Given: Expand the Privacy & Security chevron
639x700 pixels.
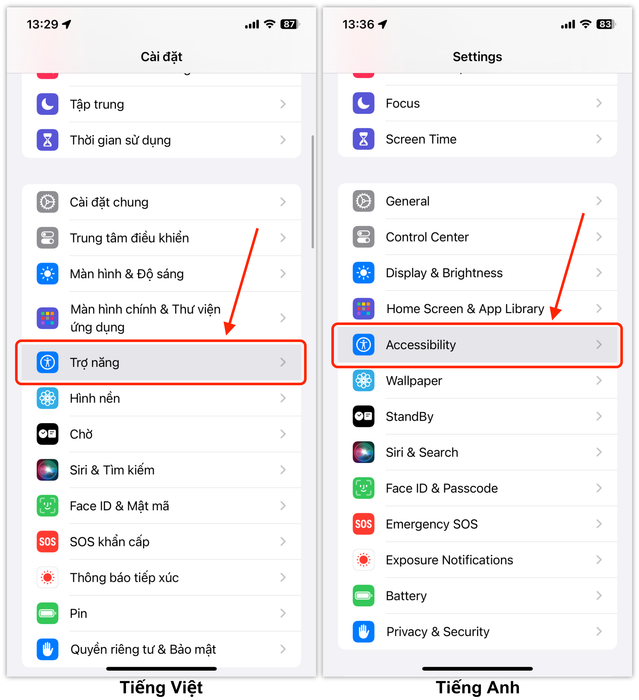Looking at the screenshot, I should click(x=599, y=631).
